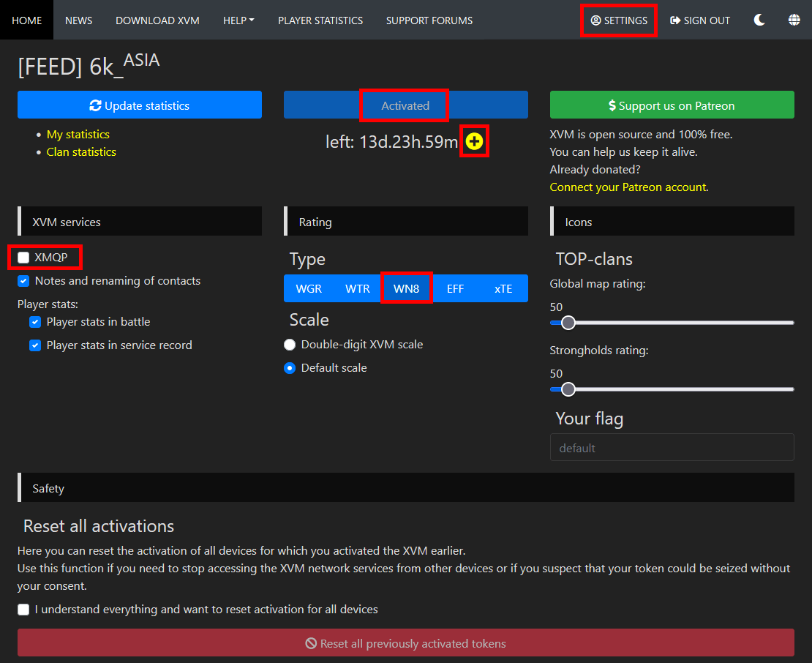Click the plus icon next to remaining time

(474, 141)
